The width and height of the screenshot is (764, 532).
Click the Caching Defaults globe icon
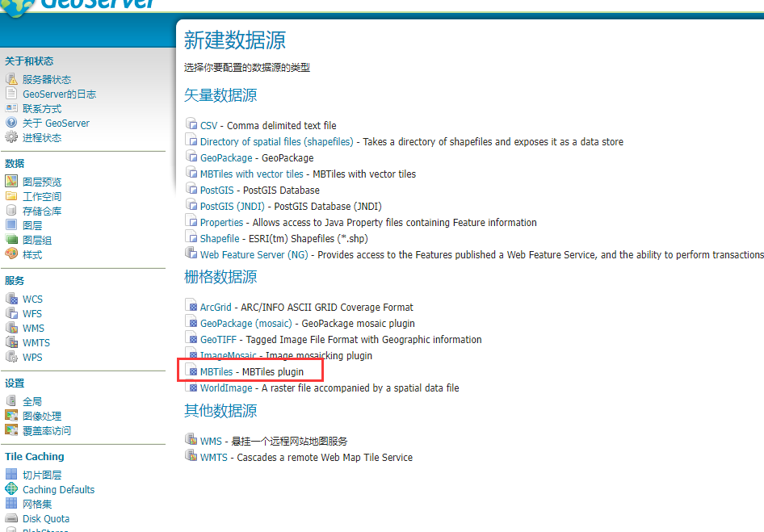[11, 489]
